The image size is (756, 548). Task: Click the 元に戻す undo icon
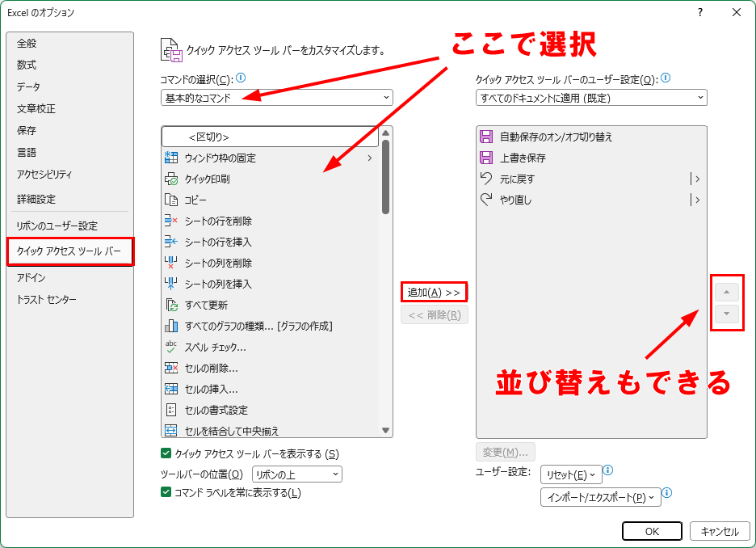point(486,179)
